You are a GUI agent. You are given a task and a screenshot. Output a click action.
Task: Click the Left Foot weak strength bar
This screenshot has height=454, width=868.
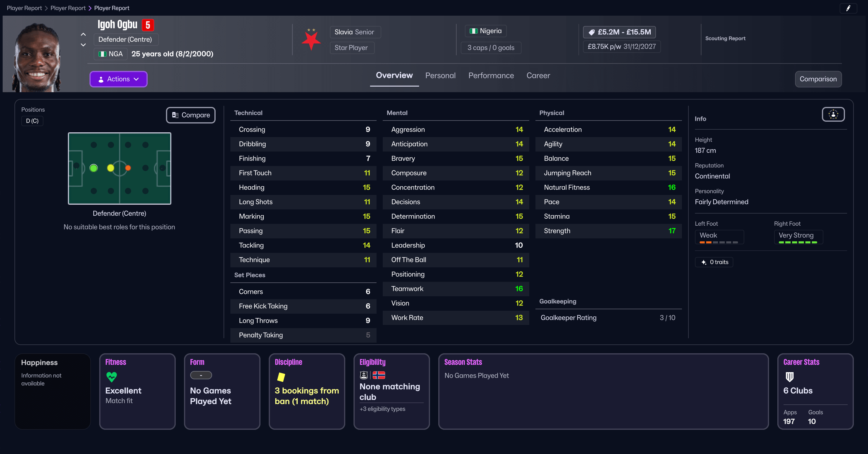pos(719,242)
